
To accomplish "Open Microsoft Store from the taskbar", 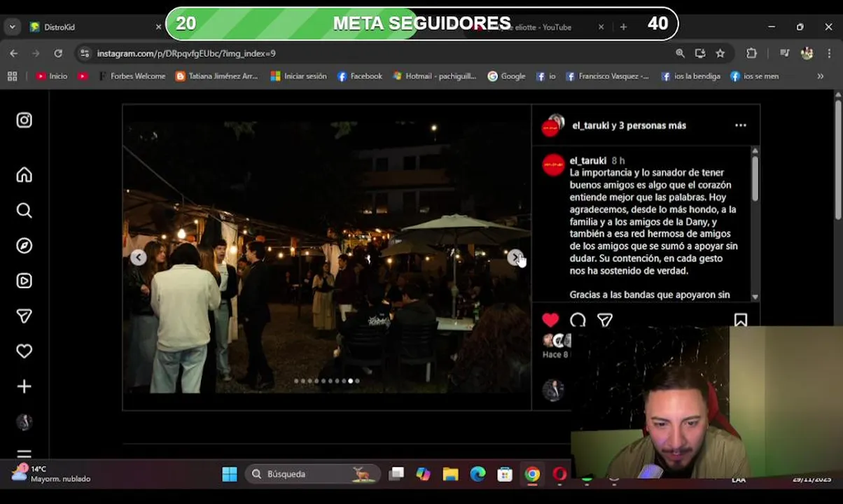I will click(x=505, y=474).
